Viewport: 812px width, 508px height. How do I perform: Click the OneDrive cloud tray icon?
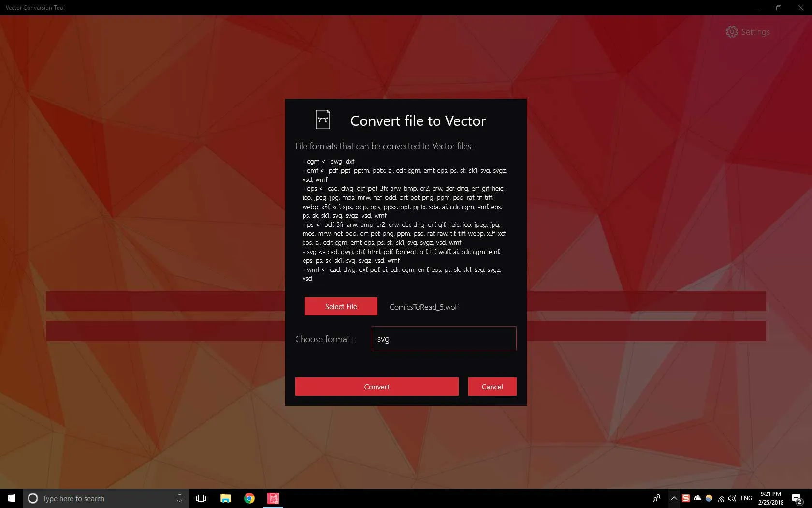pos(697,498)
